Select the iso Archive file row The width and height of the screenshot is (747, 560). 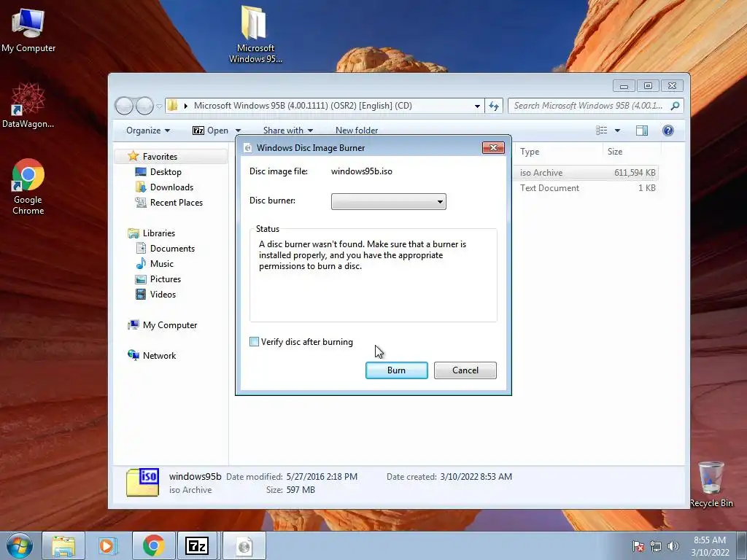click(x=586, y=173)
